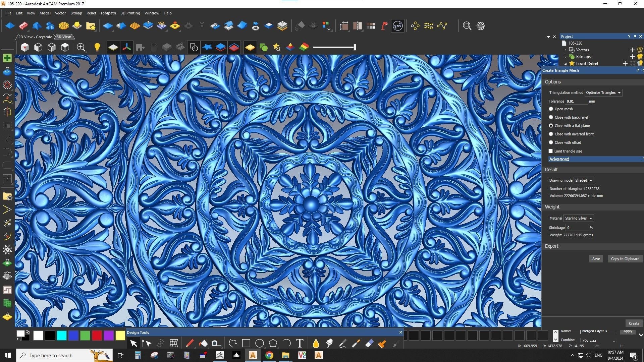The image size is (644, 362).
Task: Click the yellow weave texture relief icon
Action: tap(63, 26)
